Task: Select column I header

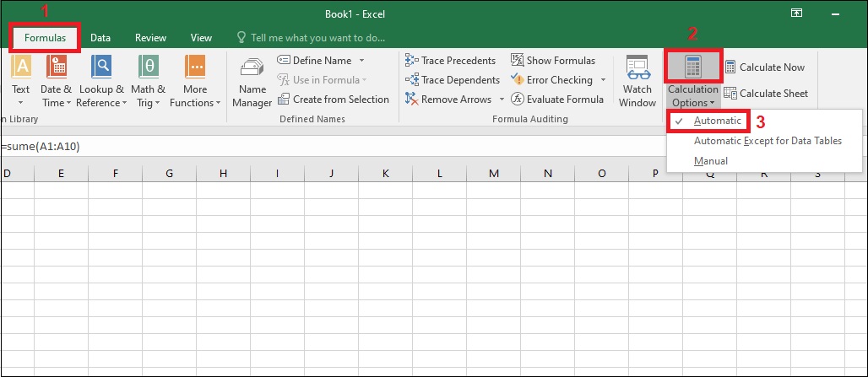Action: (277, 174)
